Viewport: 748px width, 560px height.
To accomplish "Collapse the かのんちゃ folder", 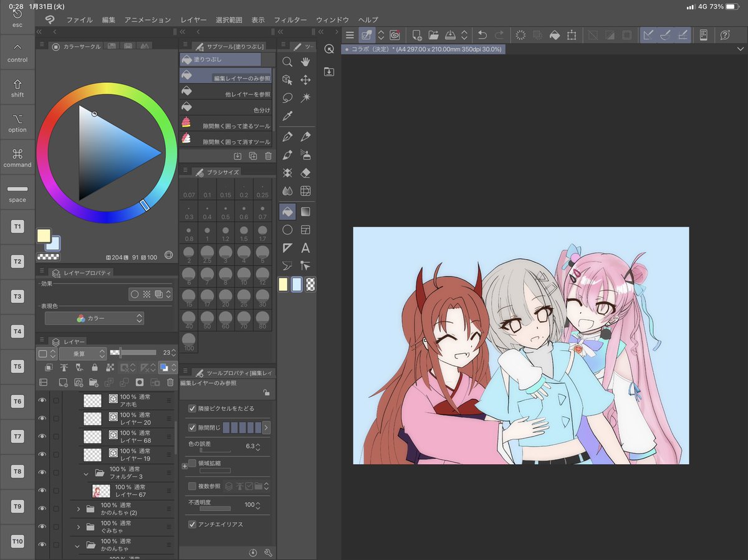I will click(x=79, y=545).
